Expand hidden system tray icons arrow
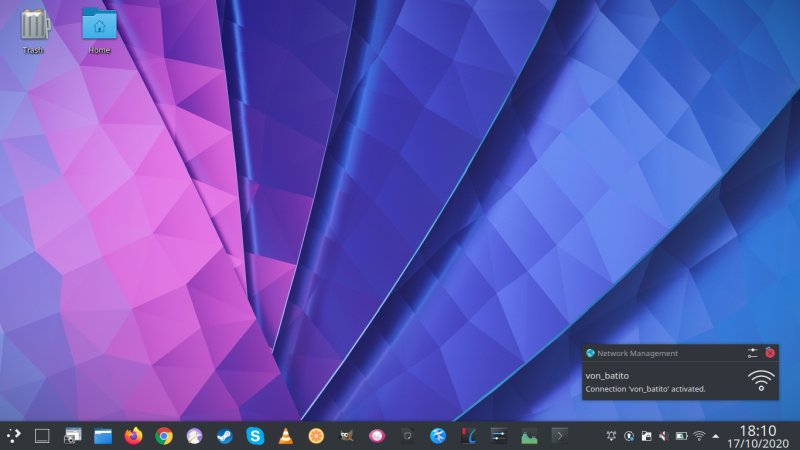Viewport: 800px width, 450px height. 716,436
